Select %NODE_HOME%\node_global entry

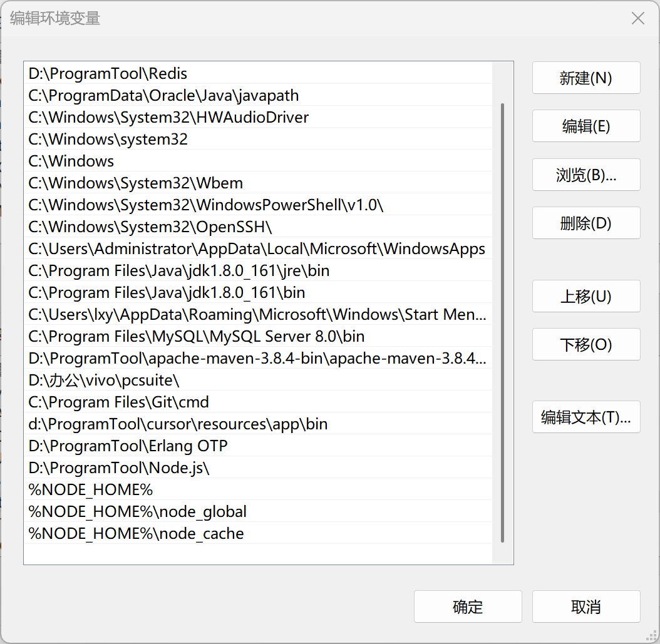coord(258,511)
